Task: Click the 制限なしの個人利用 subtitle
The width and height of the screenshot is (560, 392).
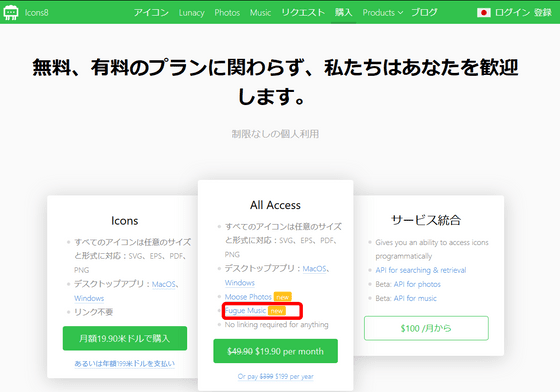Action: click(275, 134)
